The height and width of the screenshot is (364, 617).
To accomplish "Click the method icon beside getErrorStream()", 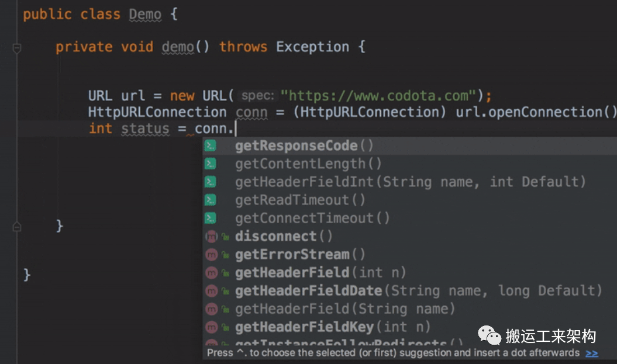I will 212,255.
